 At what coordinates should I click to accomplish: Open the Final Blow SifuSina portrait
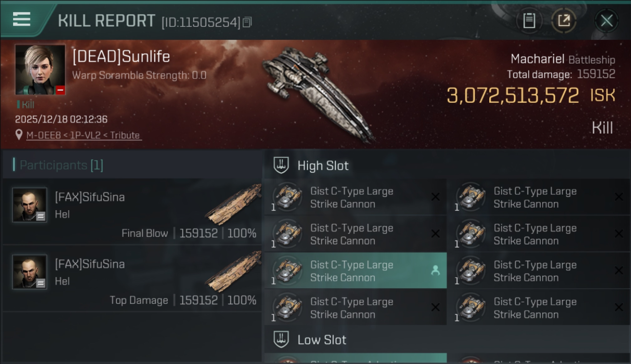pos(30,205)
